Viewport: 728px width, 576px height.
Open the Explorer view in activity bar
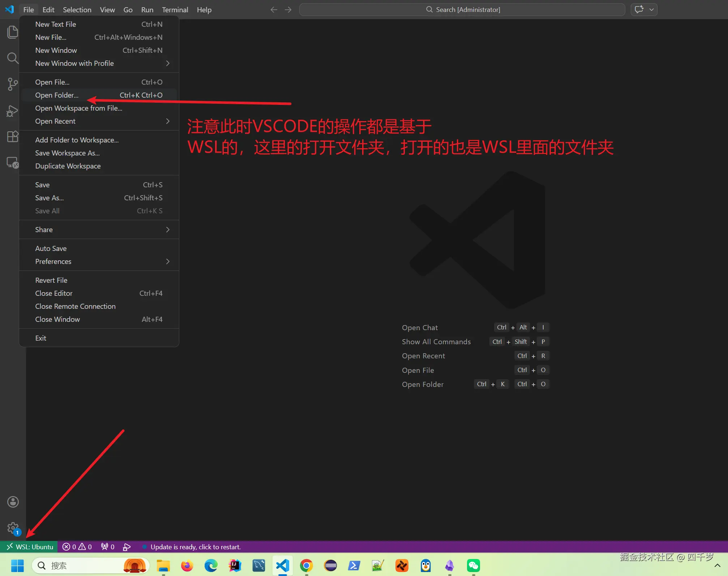pos(13,32)
